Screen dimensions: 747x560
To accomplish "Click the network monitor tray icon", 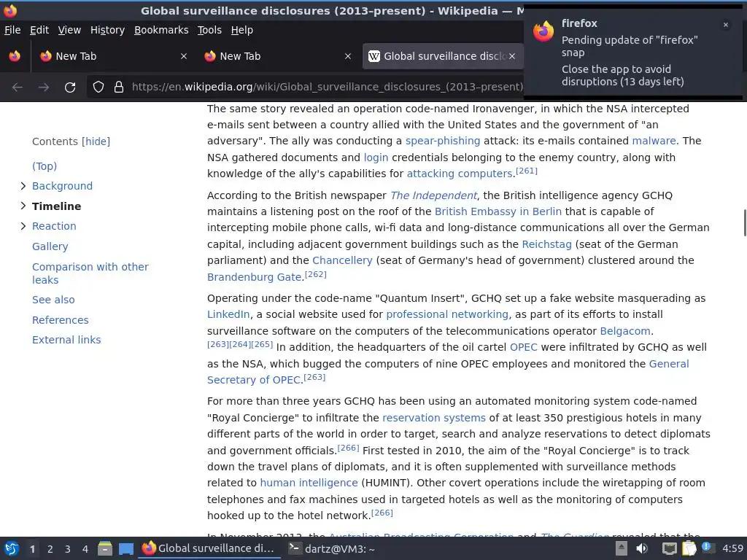I will tap(670, 548).
